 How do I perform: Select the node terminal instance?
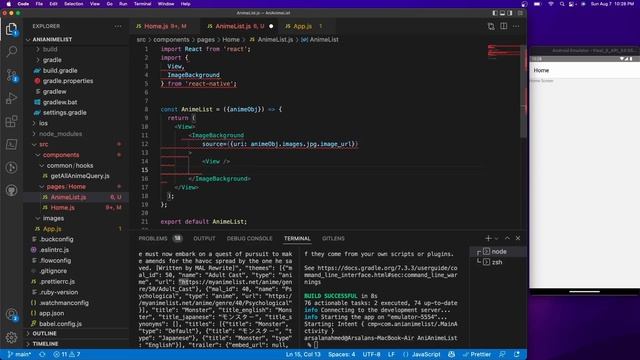click(x=498, y=251)
